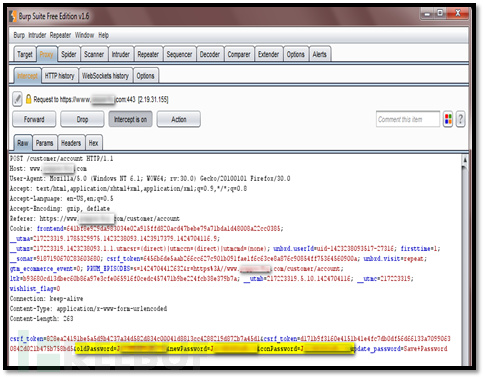Click the User-Agent header line
Viewport: 485px width, 379px height.
tap(150, 179)
